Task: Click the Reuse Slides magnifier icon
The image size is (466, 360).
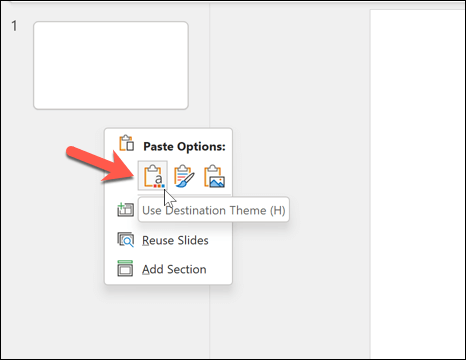Action: coord(126,240)
